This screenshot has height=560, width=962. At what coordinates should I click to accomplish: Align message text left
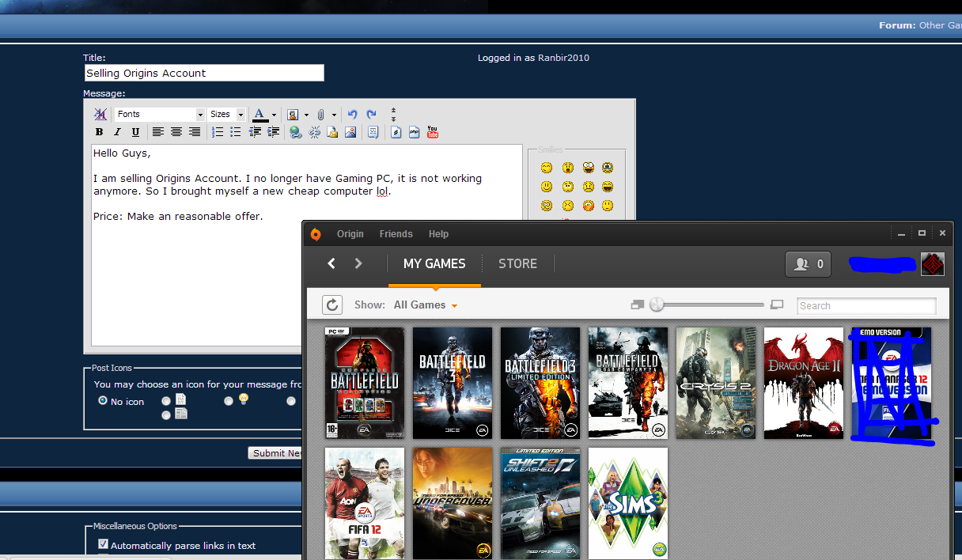click(x=158, y=132)
